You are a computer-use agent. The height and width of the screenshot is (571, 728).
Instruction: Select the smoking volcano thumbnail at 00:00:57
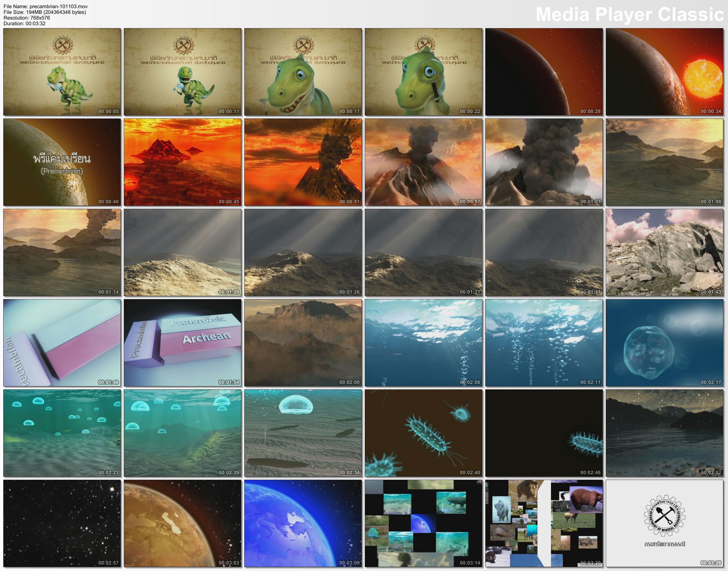click(x=424, y=162)
